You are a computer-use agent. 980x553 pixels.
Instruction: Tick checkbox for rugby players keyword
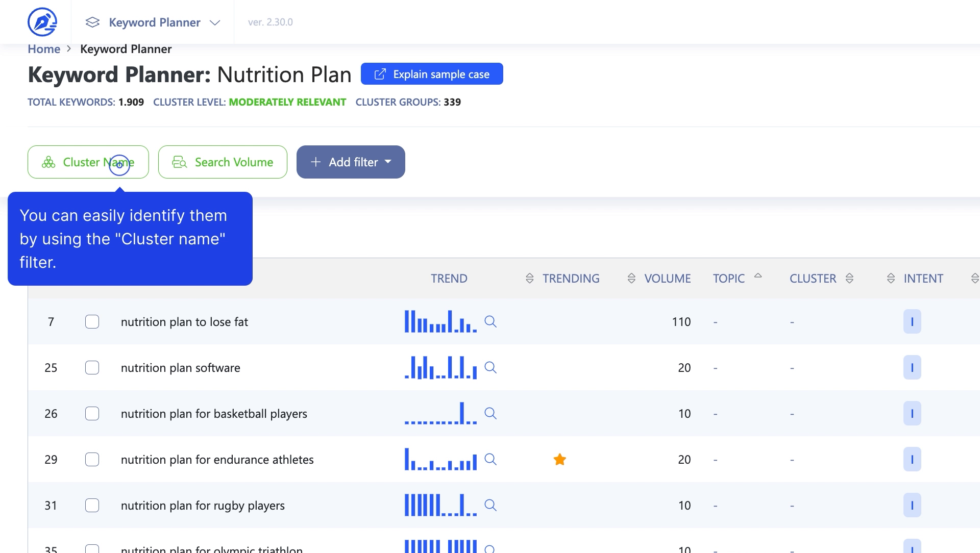pos(92,506)
